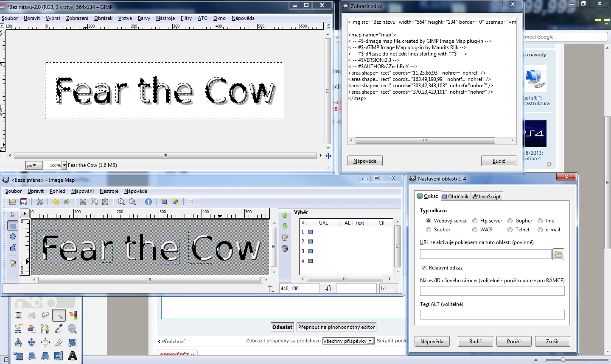The width and height of the screenshot is (611, 364).
Task: Open Všechny příspěvky dropdown
Action: (348, 341)
